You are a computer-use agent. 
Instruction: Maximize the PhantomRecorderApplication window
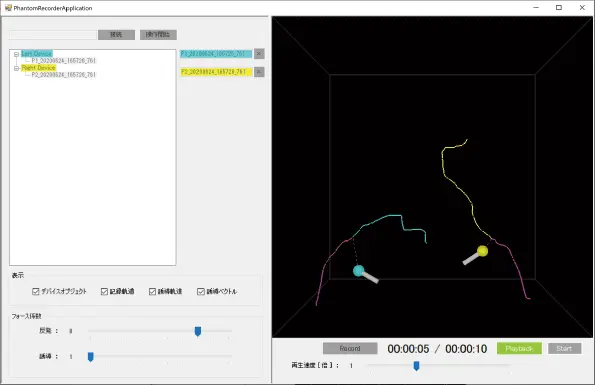pos(559,8)
